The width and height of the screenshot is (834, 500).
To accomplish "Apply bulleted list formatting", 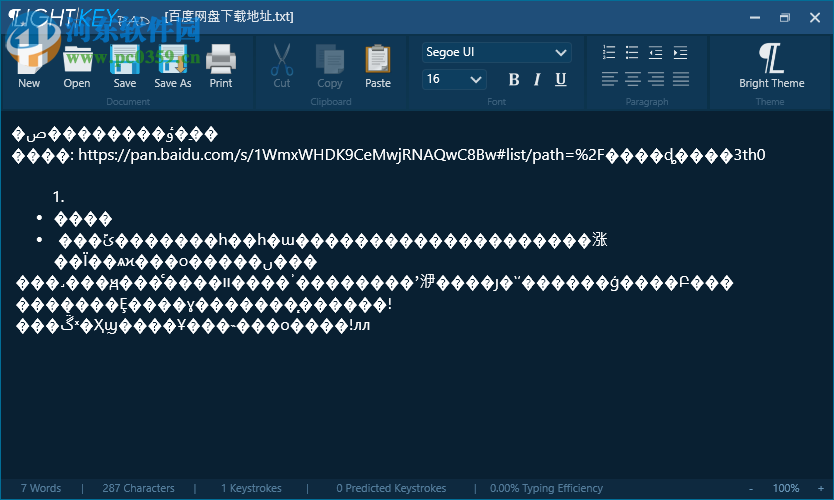I will 632,52.
